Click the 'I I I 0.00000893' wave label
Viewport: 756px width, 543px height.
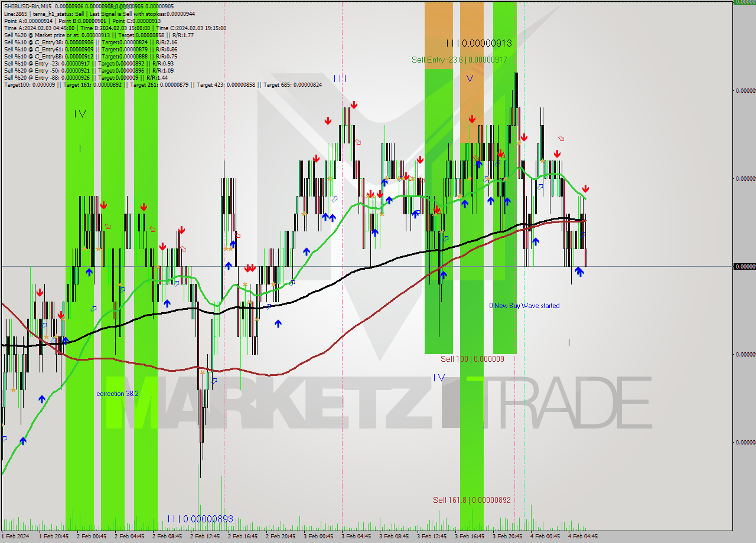pyautogui.click(x=200, y=519)
